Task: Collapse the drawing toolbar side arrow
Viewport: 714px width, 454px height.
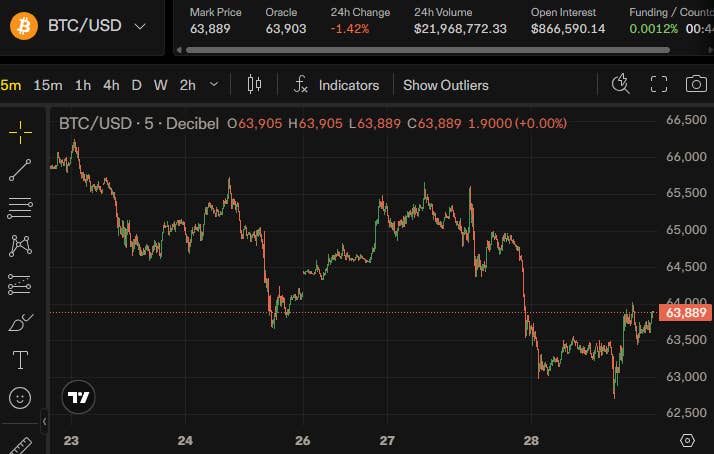Action: tap(44, 422)
